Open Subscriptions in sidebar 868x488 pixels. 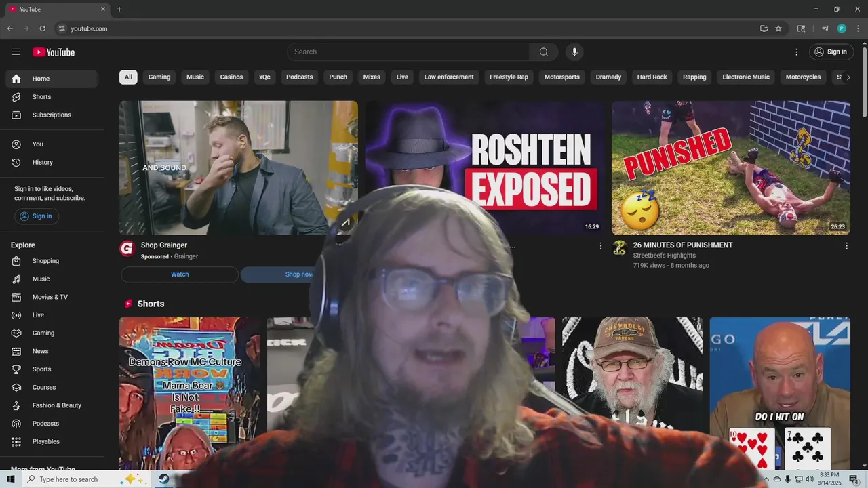click(52, 115)
